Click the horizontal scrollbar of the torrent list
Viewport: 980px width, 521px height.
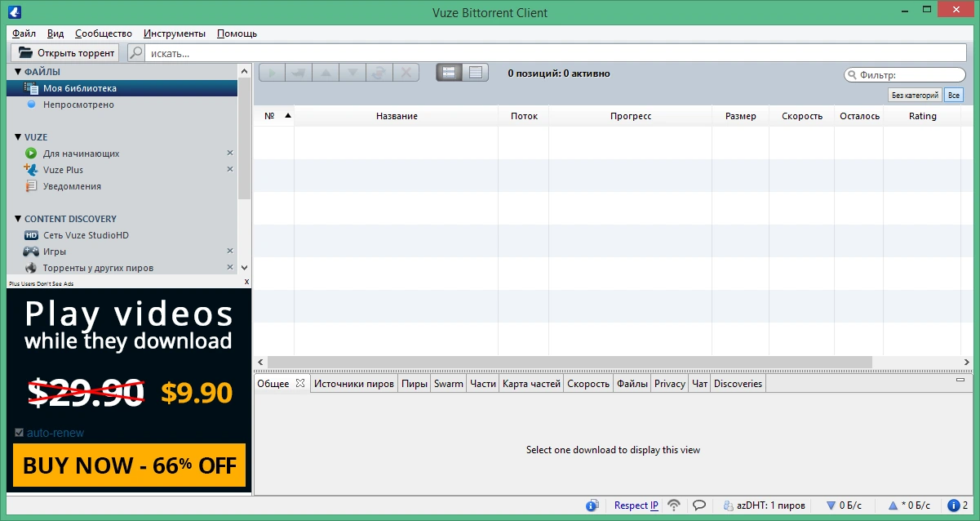[x=570, y=362]
